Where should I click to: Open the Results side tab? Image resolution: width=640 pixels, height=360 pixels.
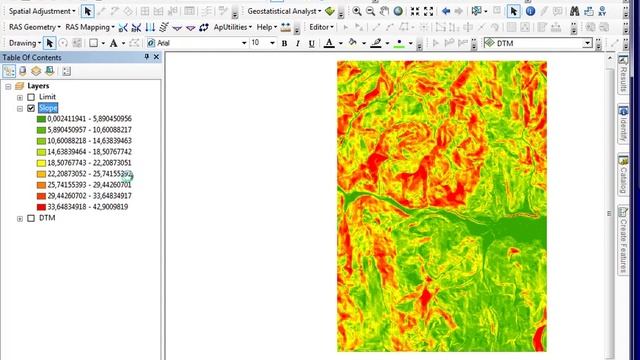[x=623, y=74]
